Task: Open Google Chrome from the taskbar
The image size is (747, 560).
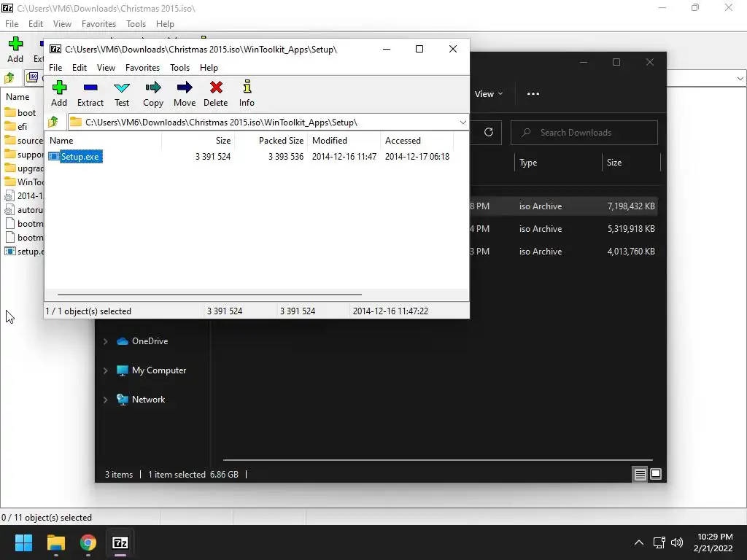Action: click(88, 542)
